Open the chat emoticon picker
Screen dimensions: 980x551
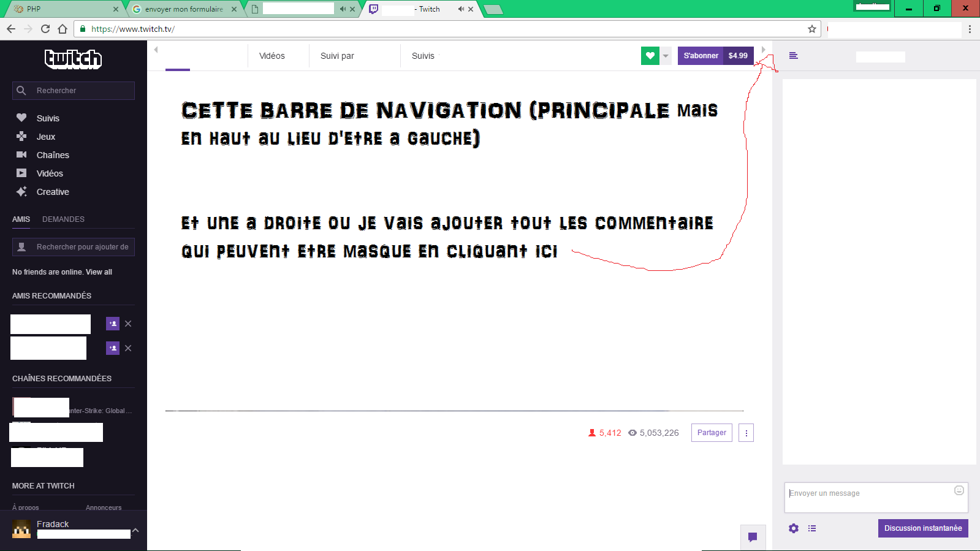coord(959,490)
